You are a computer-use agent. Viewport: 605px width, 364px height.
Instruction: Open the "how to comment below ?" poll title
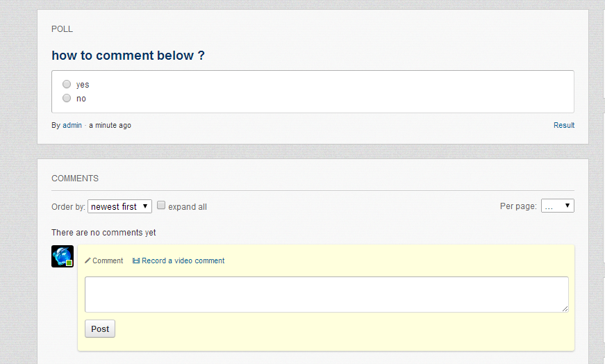(128, 56)
